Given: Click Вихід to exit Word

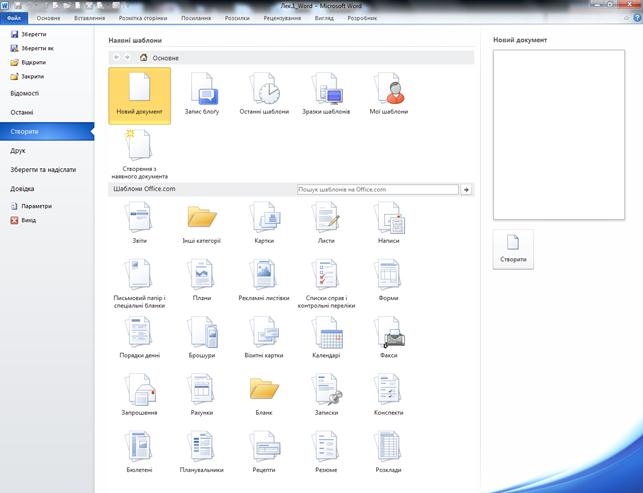Looking at the screenshot, I should 23,220.
